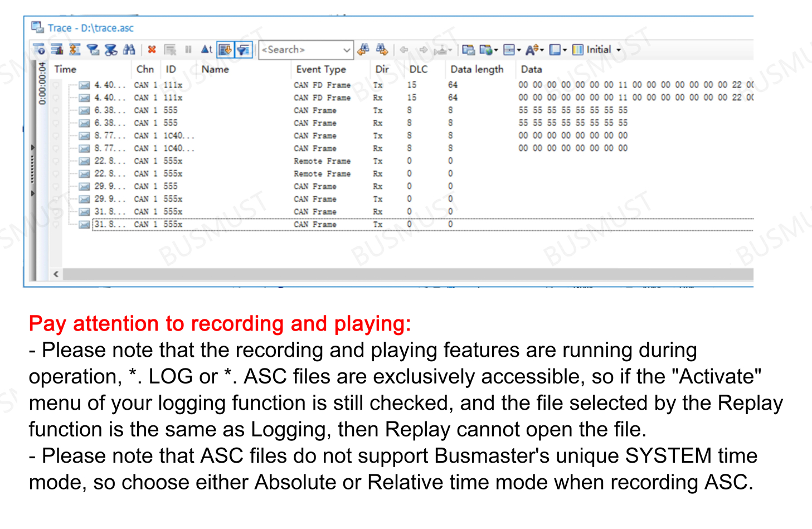Click the delta time (Δt) icon
The width and height of the screenshot is (812, 529).
point(206,50)
